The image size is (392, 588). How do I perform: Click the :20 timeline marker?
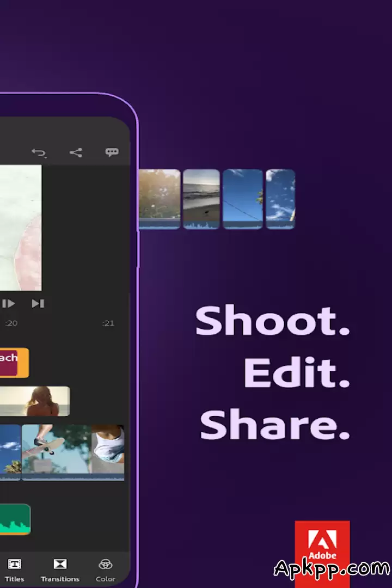[x=11, y=323]
